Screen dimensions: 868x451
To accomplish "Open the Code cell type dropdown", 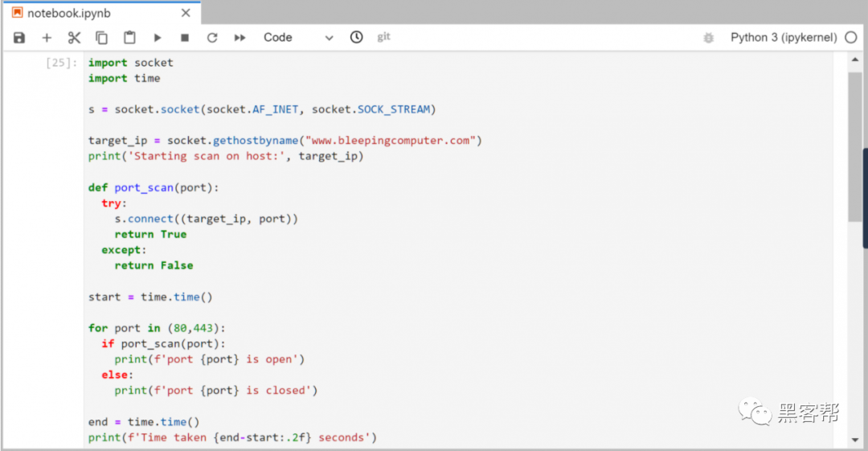I will 297,38.
